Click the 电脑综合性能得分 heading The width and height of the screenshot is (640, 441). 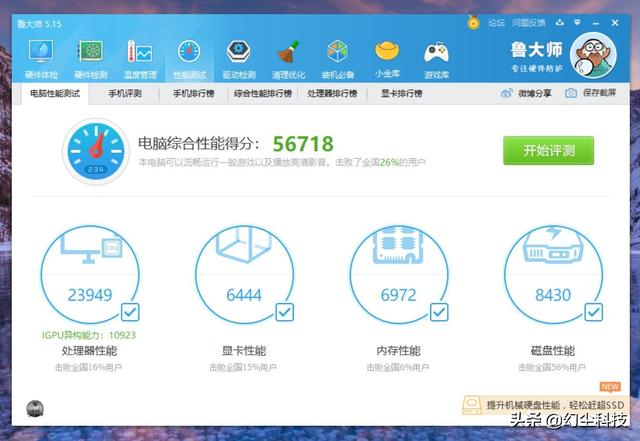pyautogui.click(x=198, y=143)
